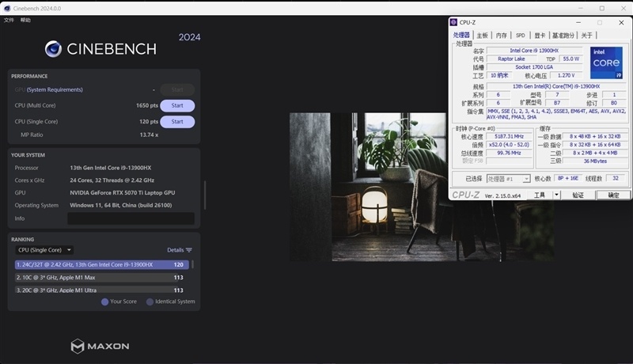633x364 pixels.
Task: Click the Info text field
Action: (x=131, y=218)
